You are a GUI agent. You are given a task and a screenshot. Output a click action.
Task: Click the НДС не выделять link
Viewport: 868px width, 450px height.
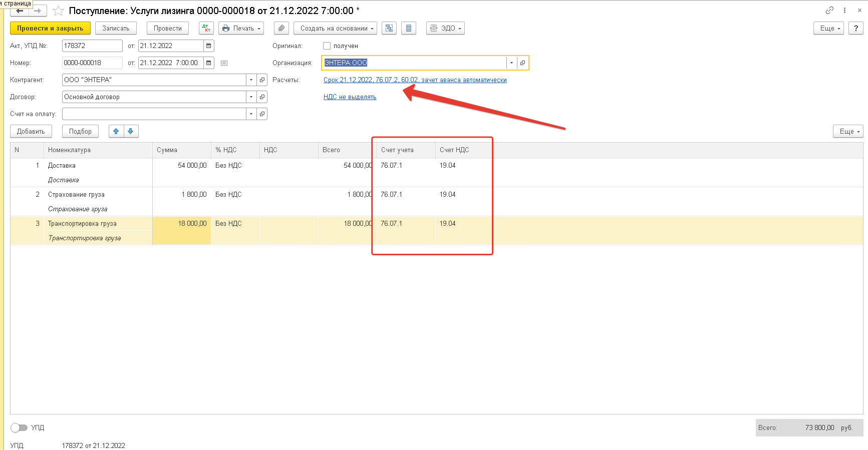click(x=350, y=97)
